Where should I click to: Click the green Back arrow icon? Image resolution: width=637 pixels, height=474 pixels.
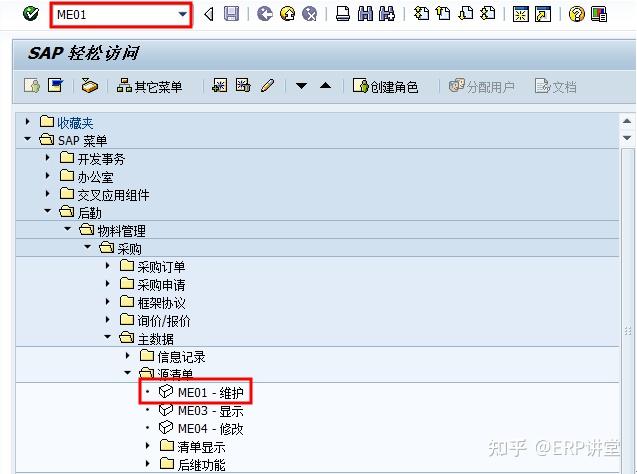(x=265, y=14)
